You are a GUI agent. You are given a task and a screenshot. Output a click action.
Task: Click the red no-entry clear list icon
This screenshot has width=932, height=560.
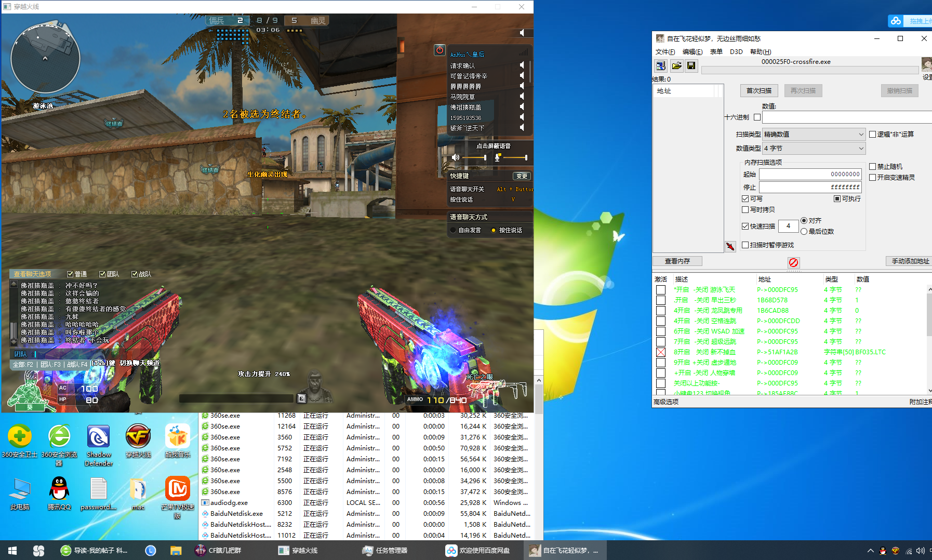point(793,262)
